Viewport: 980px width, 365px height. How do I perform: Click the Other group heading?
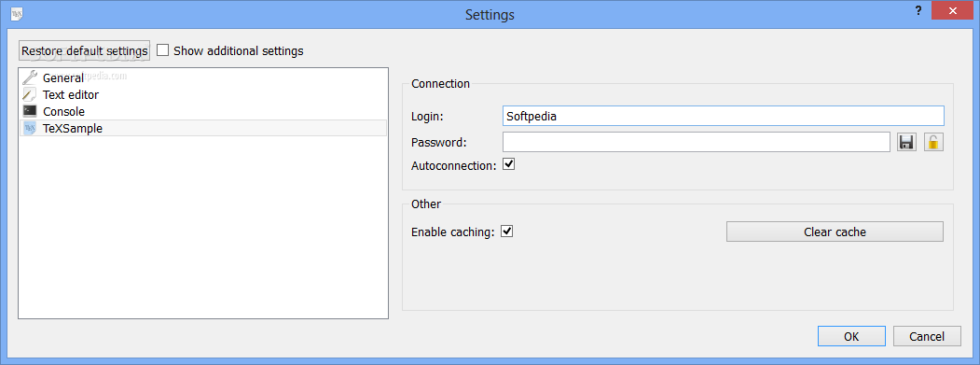(x=425, y=204)
